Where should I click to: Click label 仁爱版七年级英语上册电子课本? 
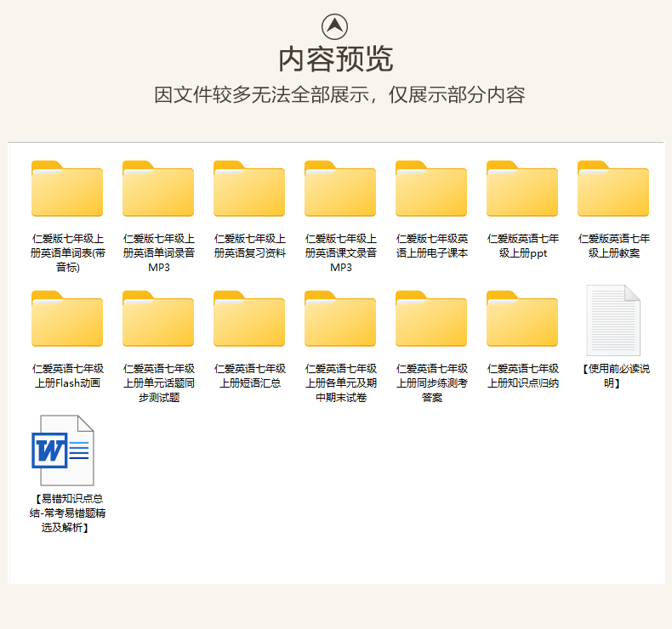coord(432,246)
